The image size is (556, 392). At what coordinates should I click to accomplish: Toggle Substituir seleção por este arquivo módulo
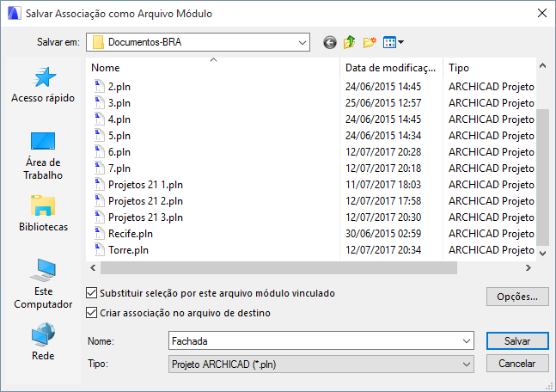tap(91, 293)
